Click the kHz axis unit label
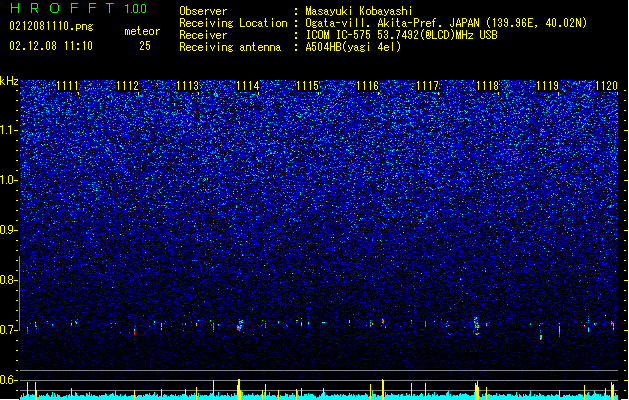The height and width of the screenshot is (400, 629). tap(9, 81)
